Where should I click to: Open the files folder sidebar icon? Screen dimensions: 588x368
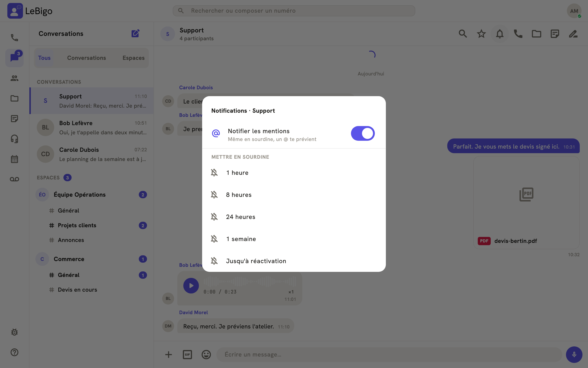pos(14,98)
